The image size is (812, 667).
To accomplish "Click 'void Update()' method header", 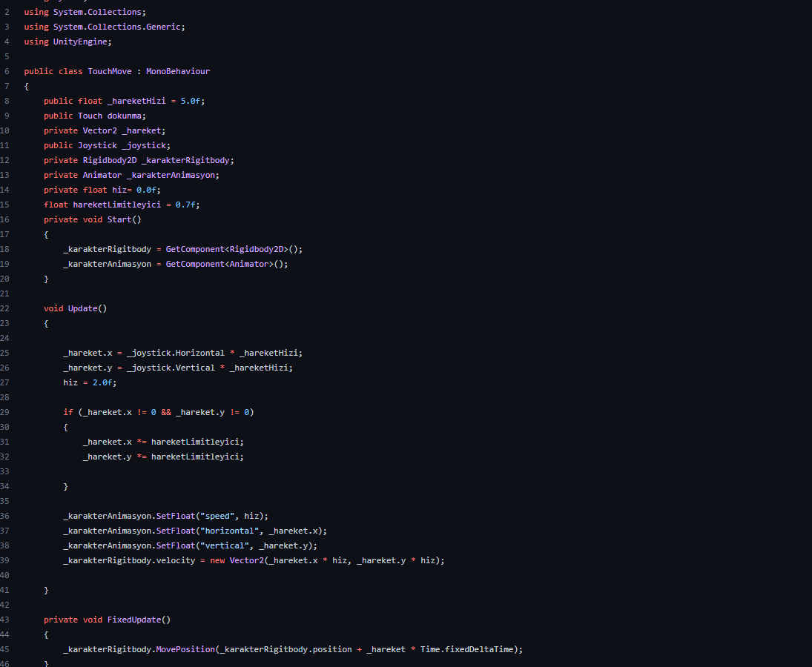I will [75, 309].
